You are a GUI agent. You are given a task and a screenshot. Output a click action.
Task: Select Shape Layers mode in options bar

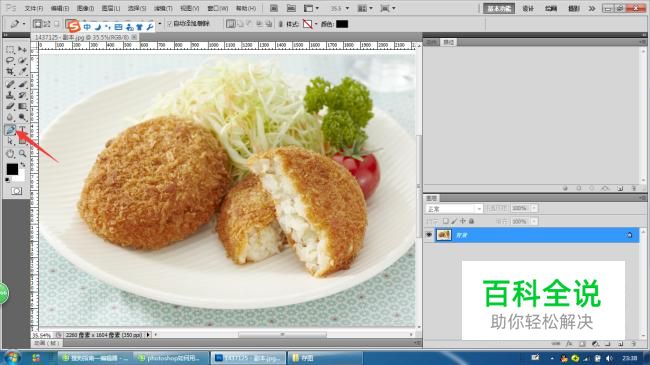tap(38, 24)
